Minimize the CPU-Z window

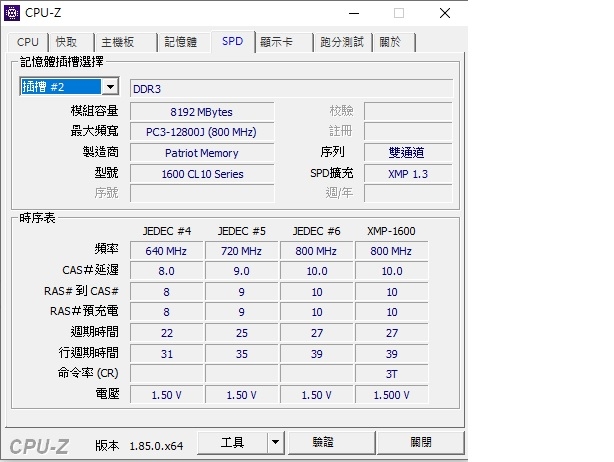tap(354, 13)
